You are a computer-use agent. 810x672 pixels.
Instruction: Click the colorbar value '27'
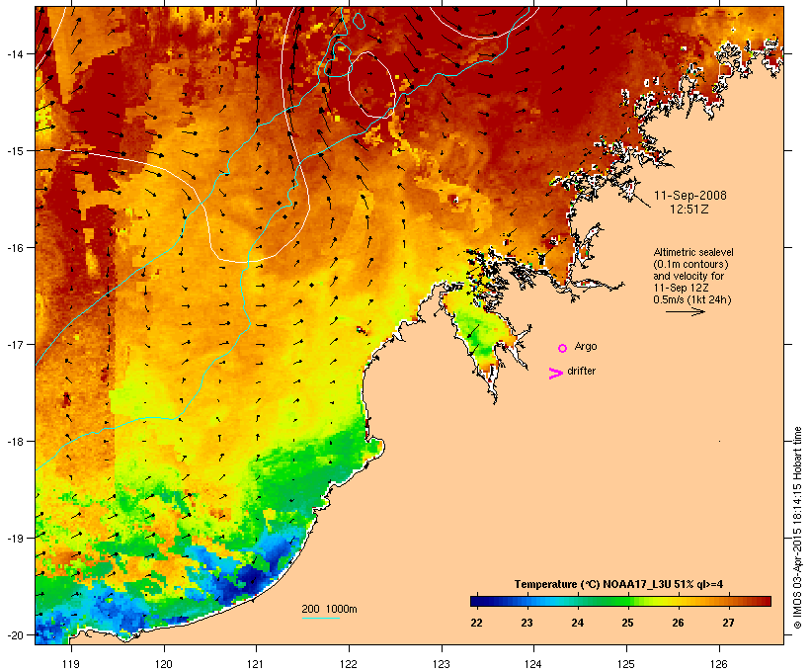click(x=728, y=623)
